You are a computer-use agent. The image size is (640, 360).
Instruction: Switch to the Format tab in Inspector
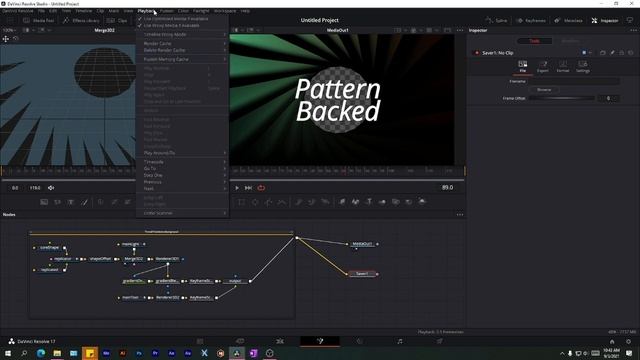click(562, 67)
